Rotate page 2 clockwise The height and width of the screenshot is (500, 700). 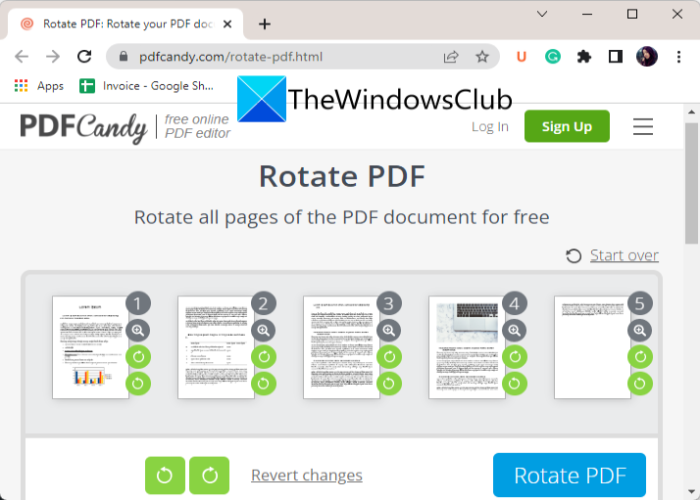tap(263, 357)
